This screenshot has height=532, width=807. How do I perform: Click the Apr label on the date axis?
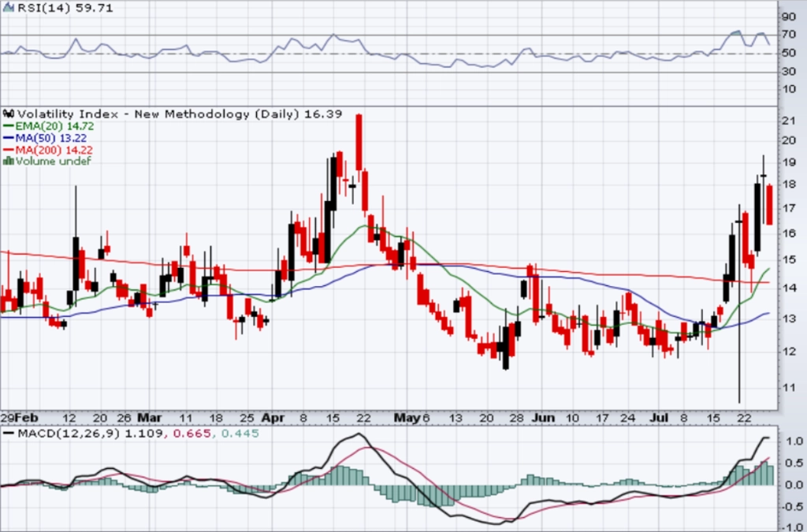[273, 418]
